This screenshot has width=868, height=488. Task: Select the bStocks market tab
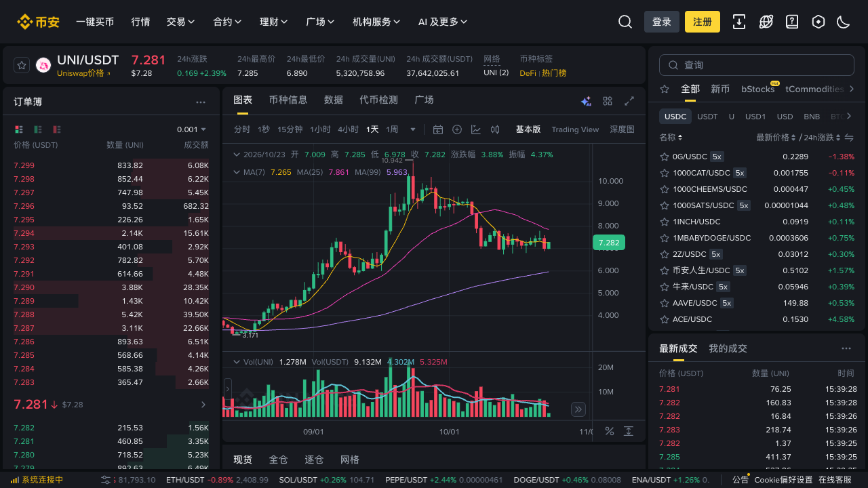pyautogui.click(x=758, y=89)
